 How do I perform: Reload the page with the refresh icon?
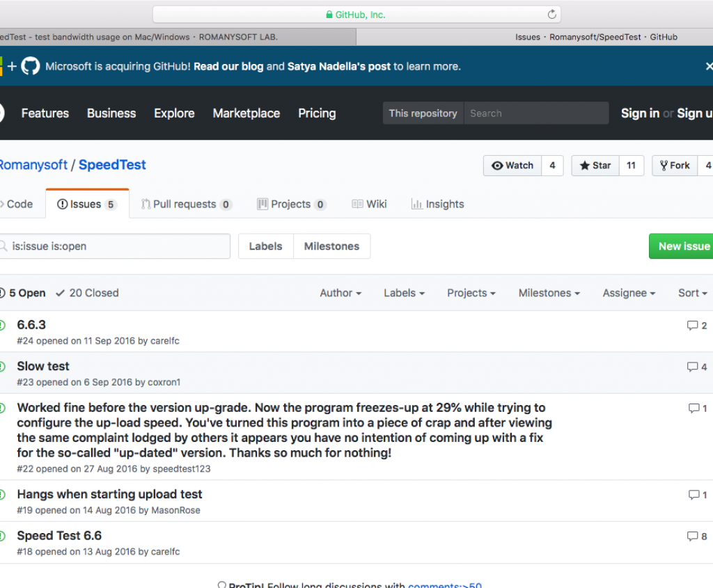click(x=551, y=15)
